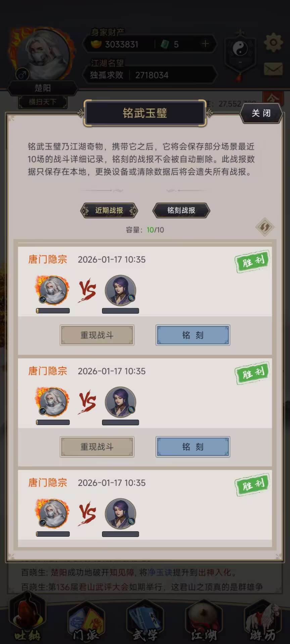The image size is (290, 644).
Task: Open the settings gear icon
Action: pyautogui.click(x=273, y=43)
